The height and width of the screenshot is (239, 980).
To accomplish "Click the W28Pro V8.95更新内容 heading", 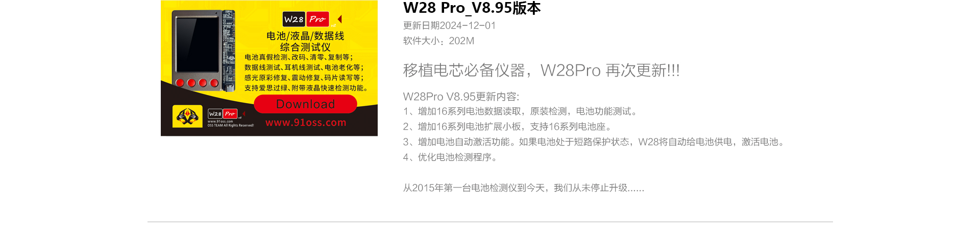I will coord(461,97).
